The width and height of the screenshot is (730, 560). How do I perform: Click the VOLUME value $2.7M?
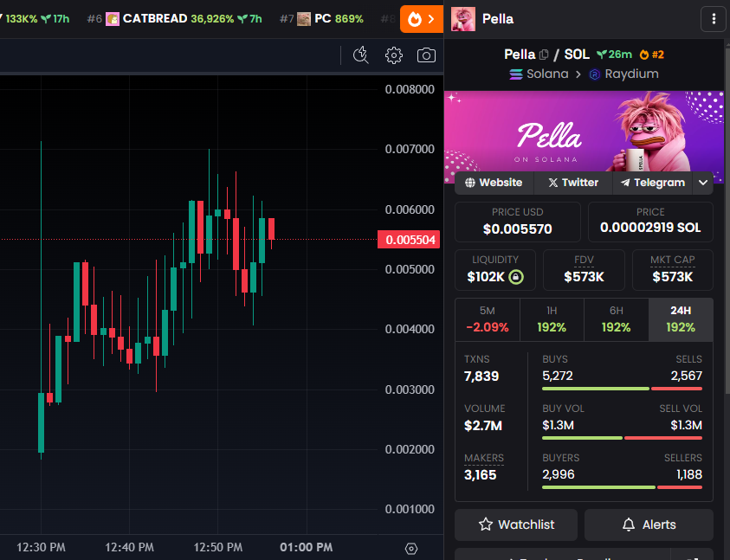point(483,426)
